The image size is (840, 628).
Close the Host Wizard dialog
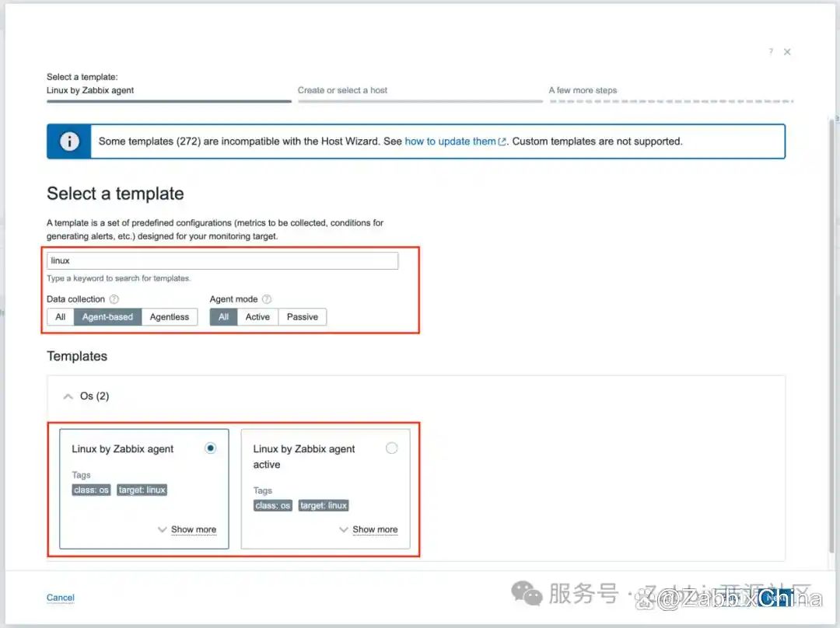pyautogui.click(x=787, y=52)
